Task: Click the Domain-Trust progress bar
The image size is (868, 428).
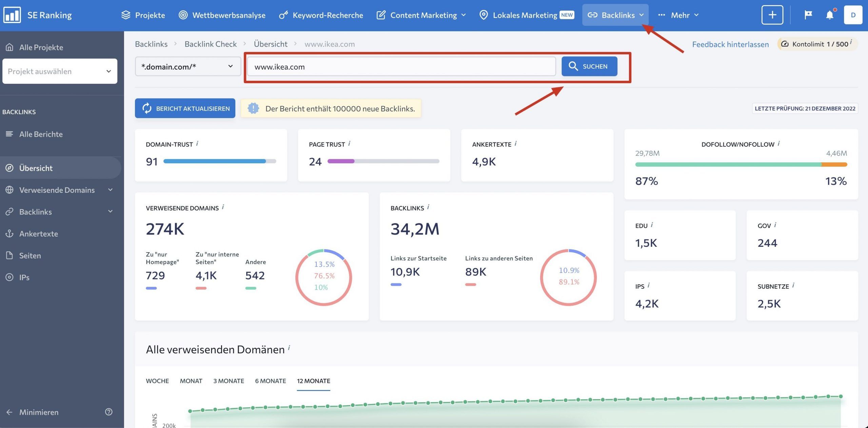Action: pyautogui.click(x=220, y=161)
